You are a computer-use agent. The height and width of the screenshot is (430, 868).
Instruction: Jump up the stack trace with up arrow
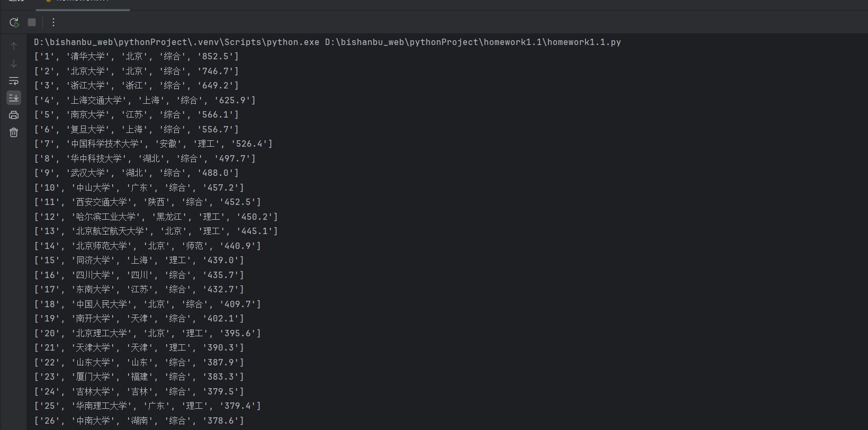[x=14, y=46]
